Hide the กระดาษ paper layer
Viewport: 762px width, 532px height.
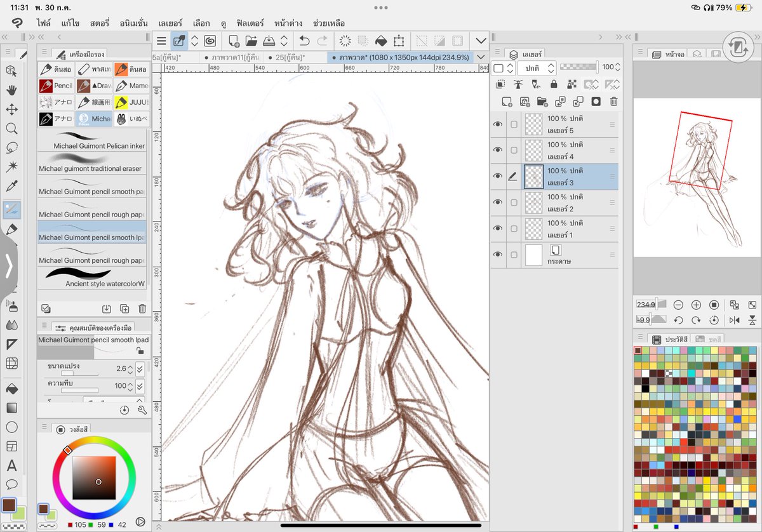[x=498, y=255]
